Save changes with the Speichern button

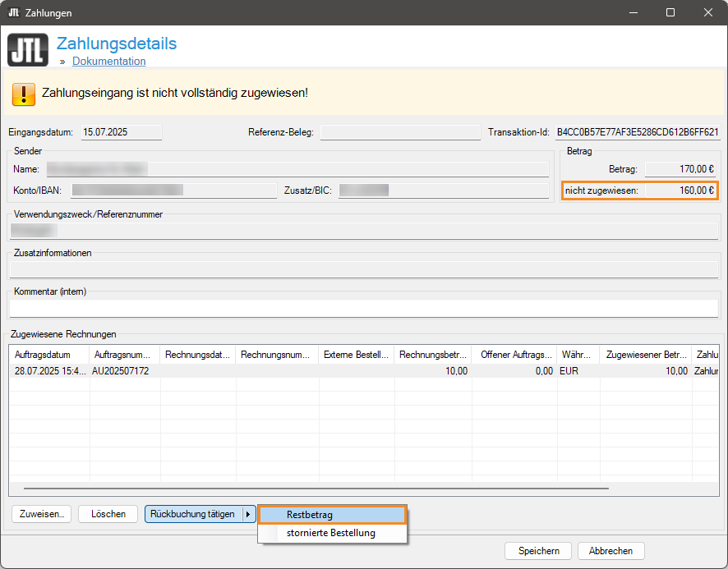(x=538, y=551)
